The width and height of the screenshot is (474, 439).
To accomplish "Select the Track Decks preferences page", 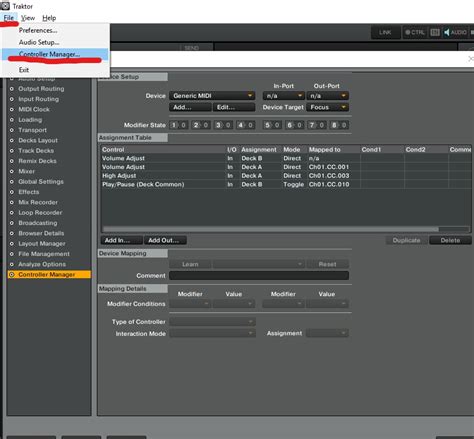I will click(x=36, y=151).
